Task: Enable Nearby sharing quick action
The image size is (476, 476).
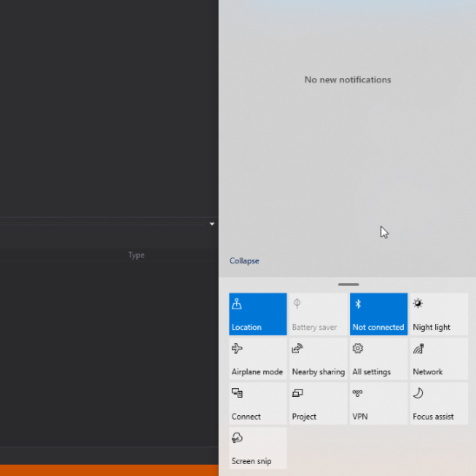Action: (x=318, y=359)
